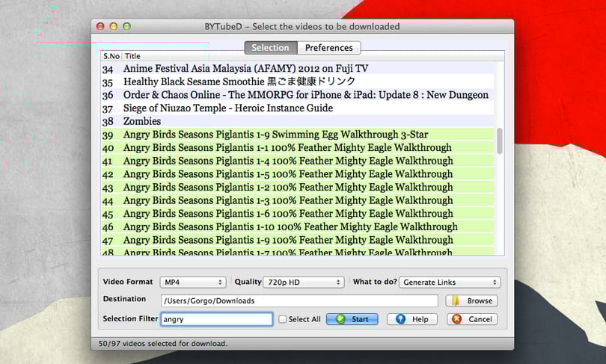Click the Selection Filter text field
The height and width of the screenshot is (364, 606).
click(217, 319)
